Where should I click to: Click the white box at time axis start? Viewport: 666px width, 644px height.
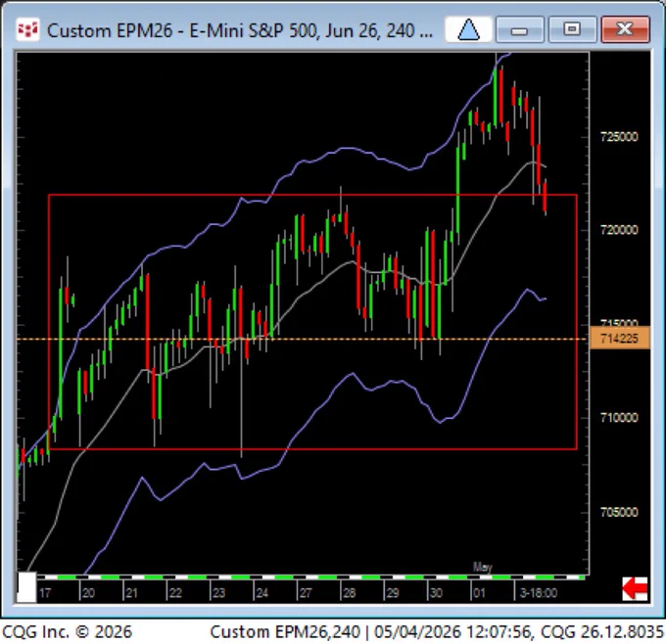[26, 587]
